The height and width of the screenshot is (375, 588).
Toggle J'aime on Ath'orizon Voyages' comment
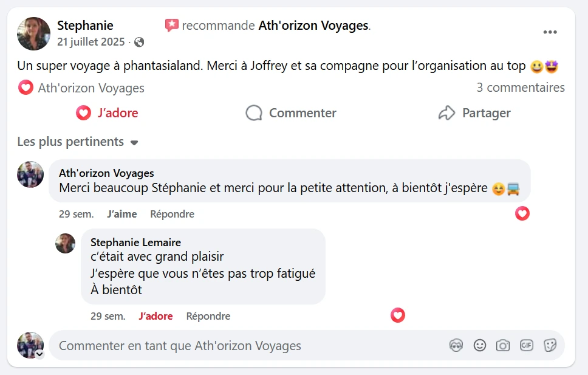(122, 214)
